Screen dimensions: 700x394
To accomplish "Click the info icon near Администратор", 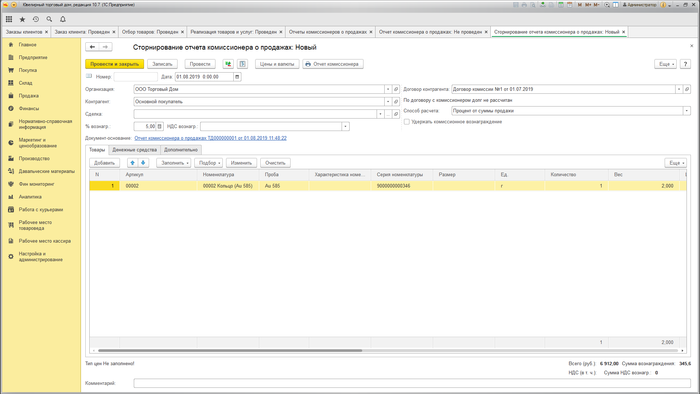I will [x=663, y=5].
